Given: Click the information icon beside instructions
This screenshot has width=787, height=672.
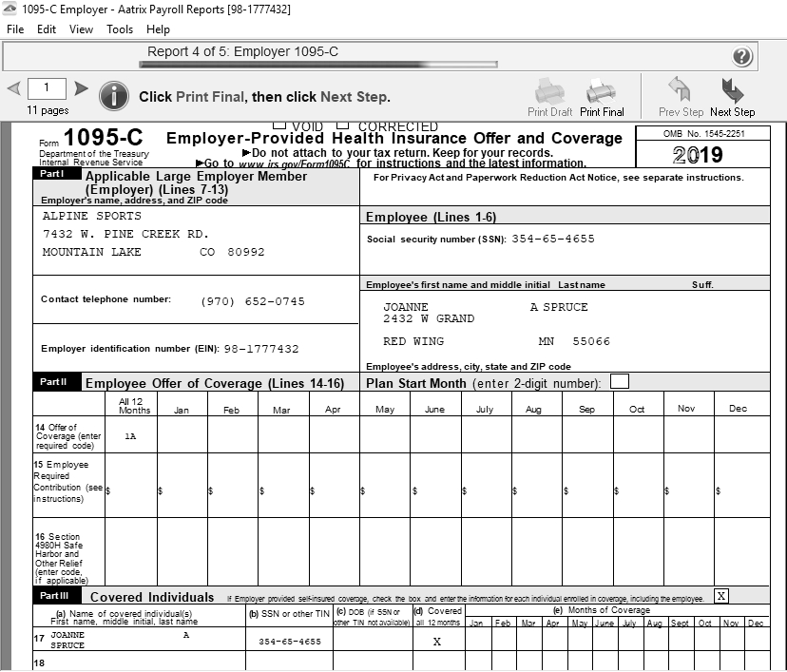Looking at the screenshot, I should coord(114,96).
